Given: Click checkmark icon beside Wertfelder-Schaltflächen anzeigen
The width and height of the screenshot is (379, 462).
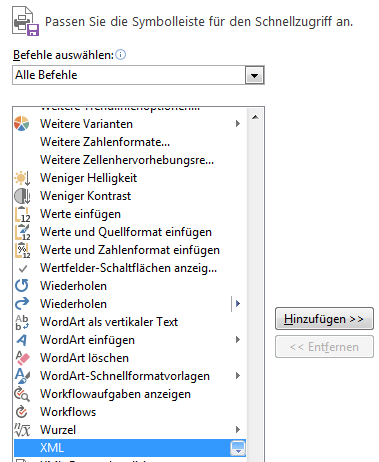Looking at the screenshot, I should pos(23,268).
